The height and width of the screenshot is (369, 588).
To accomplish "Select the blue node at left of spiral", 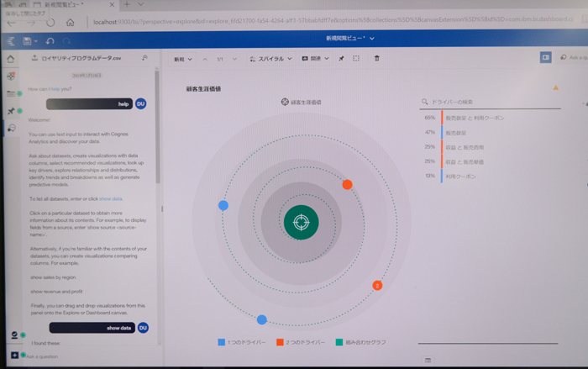I will coord(223,205).
